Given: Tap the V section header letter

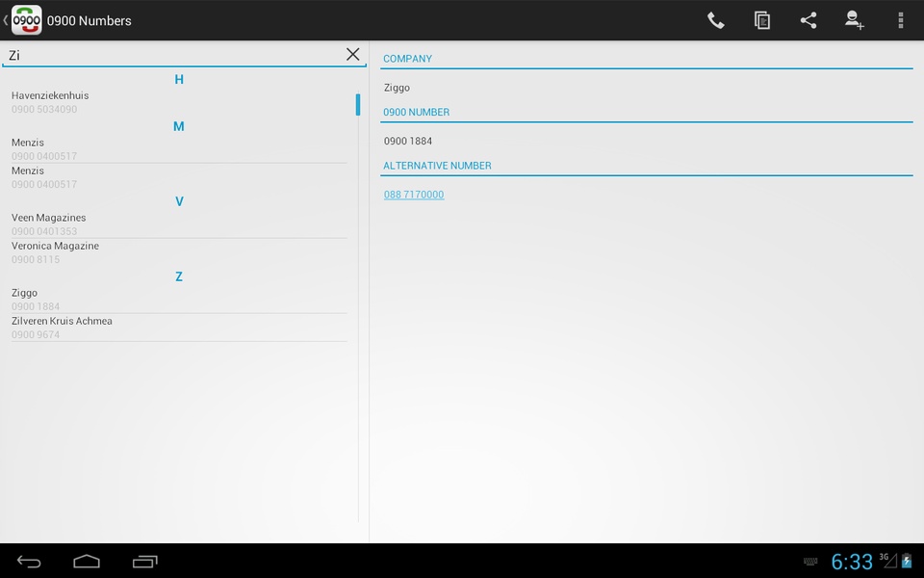Looking at the screenshot, I should tap(179, 201).
